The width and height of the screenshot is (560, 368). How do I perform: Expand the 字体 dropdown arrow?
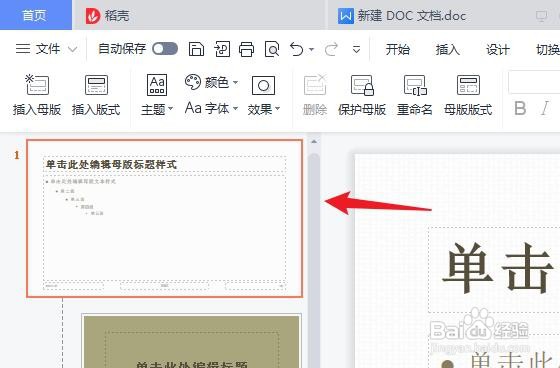tap(235, 108)
